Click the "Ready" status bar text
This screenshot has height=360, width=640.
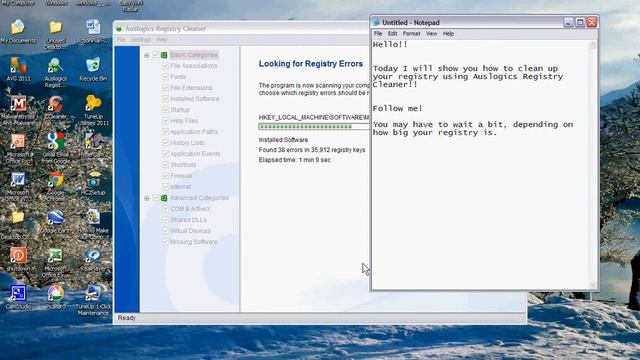pos(127,318)
